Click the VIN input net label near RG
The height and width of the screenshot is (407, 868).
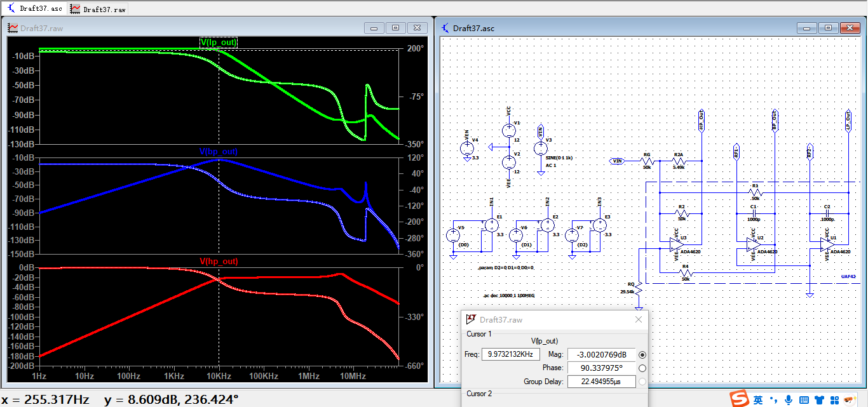[x=618, y=161]
